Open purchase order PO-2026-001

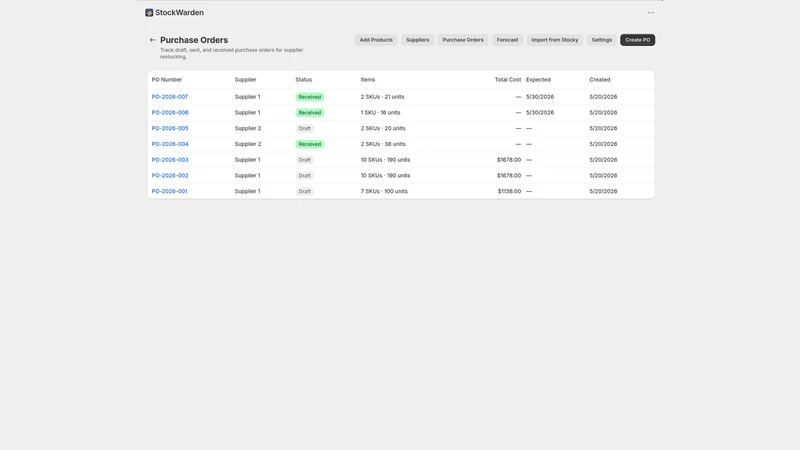(x=169, y=191)
